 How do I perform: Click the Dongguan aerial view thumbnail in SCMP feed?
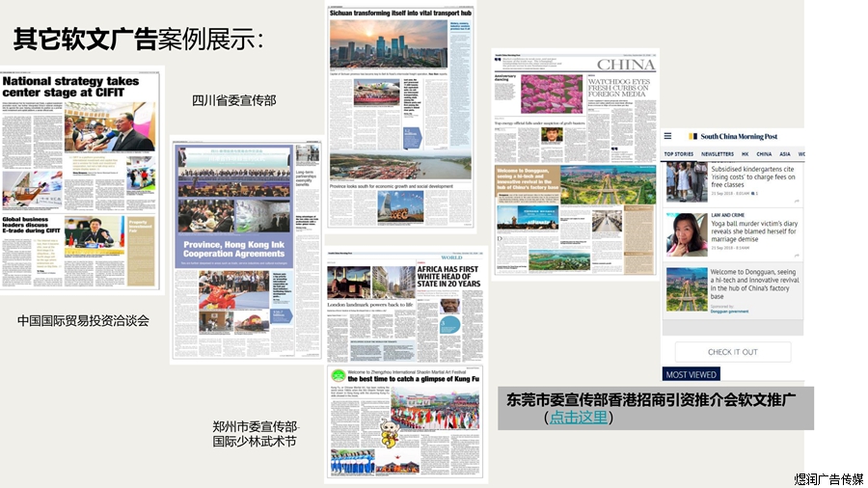coord(687,289)
